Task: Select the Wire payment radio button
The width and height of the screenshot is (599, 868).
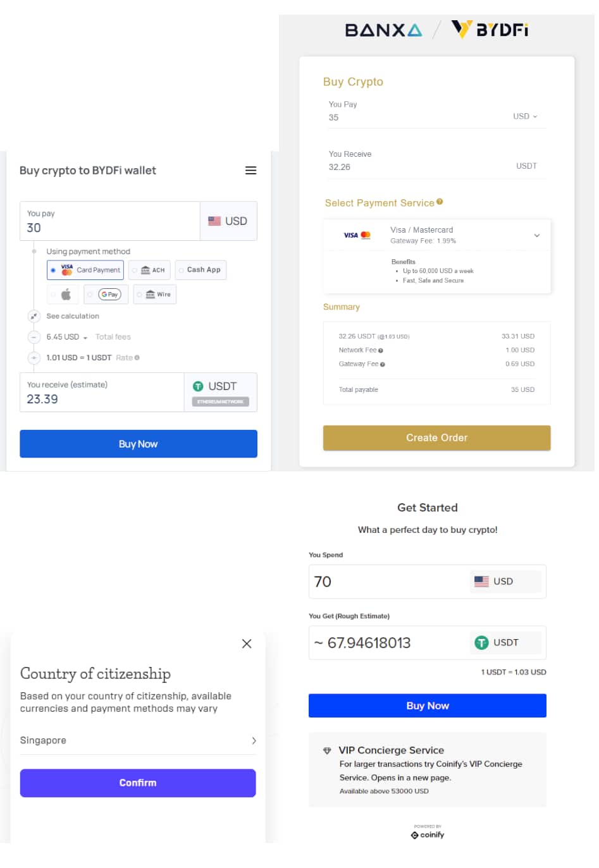Action: [140, 294]
